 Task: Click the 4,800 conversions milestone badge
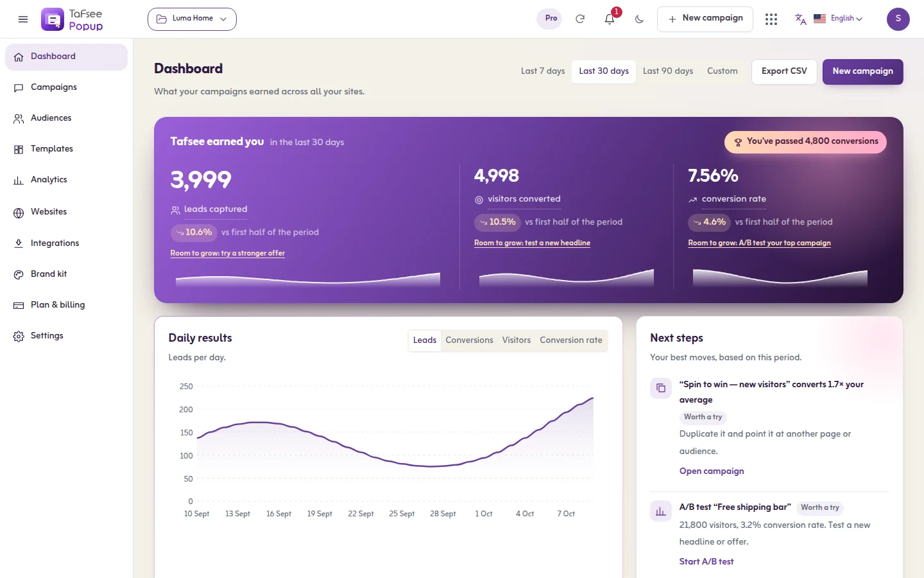pos(805,142)
